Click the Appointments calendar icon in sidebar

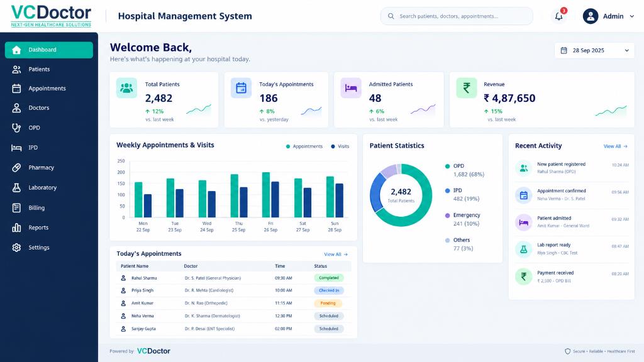[16, 89]
